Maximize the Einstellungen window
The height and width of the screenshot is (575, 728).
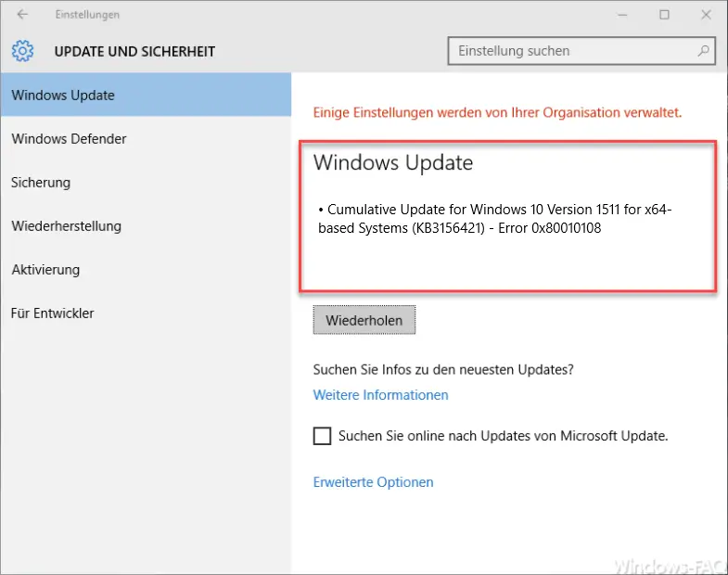(x=664, y=15)
